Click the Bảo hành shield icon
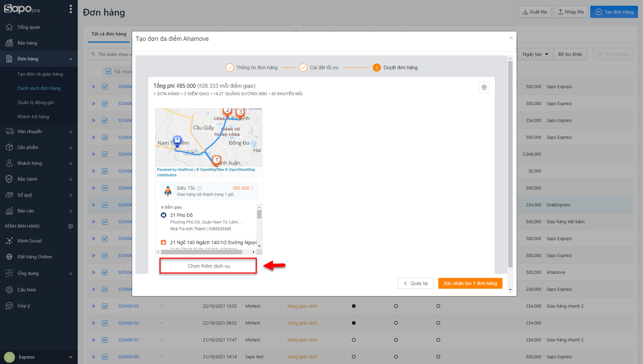Screen dimensions: 643x364 point(9,179)
